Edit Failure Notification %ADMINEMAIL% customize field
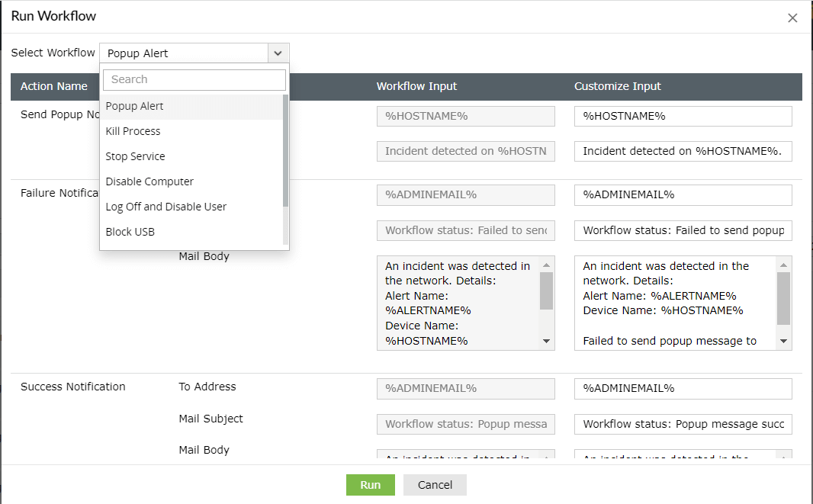 tap(683, 195)
